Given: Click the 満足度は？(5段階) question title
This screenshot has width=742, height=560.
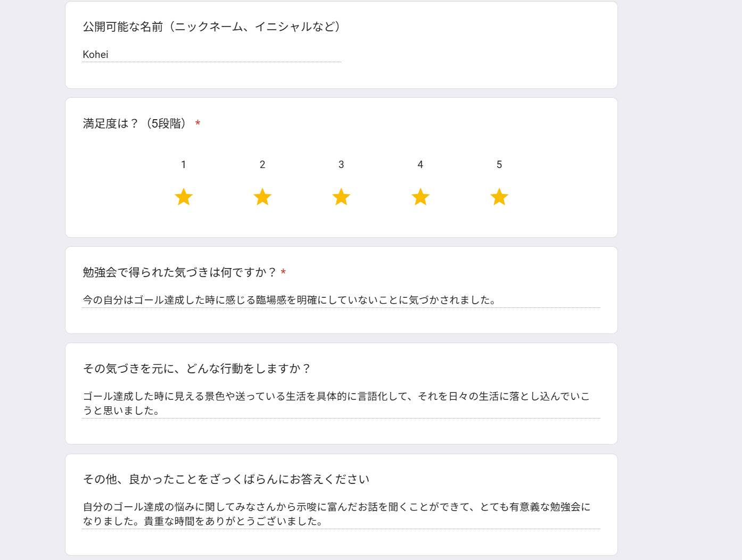Looking at the screenshot, I should [x=136, y=124].
